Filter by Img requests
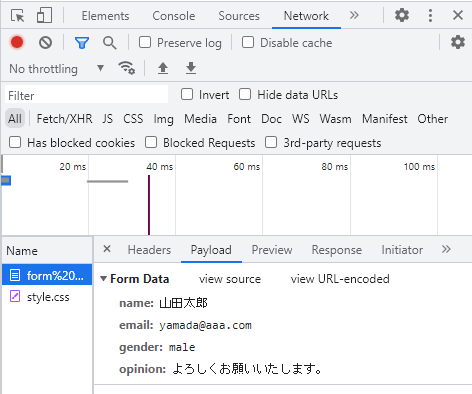The height and width of the screenshot is (394, 472). pos(163,119)
